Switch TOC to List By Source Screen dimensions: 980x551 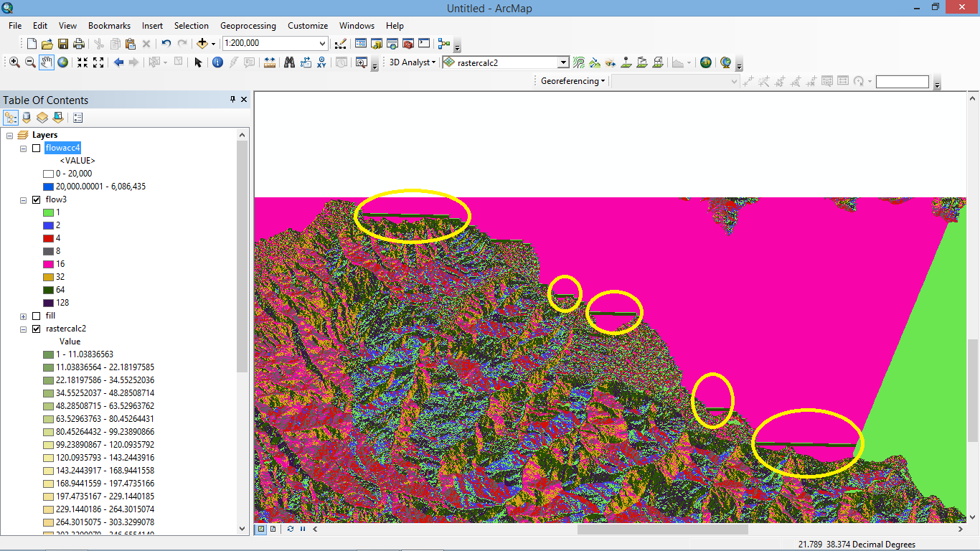[x=27, y=118]
